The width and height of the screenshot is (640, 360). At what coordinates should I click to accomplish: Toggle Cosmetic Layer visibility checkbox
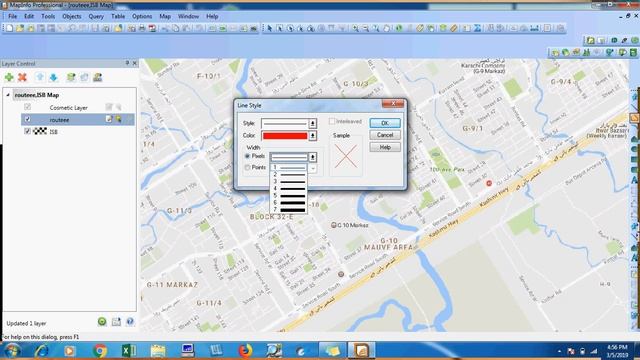27,107
